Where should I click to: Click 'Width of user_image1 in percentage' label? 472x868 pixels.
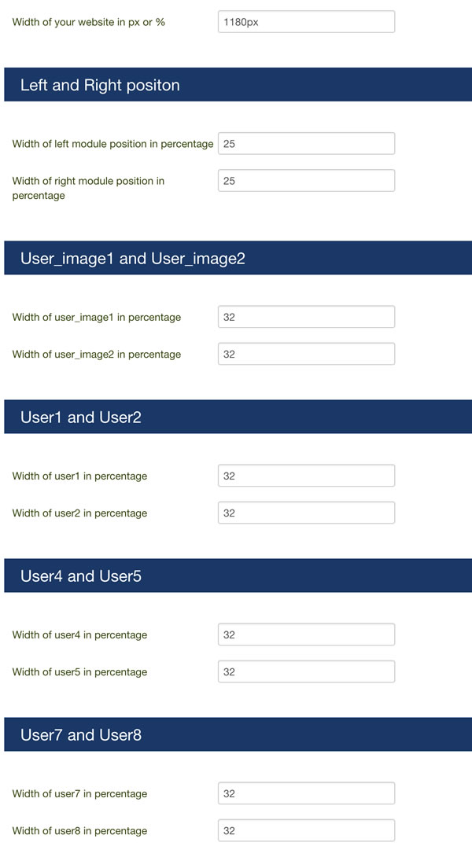(97, 317)
